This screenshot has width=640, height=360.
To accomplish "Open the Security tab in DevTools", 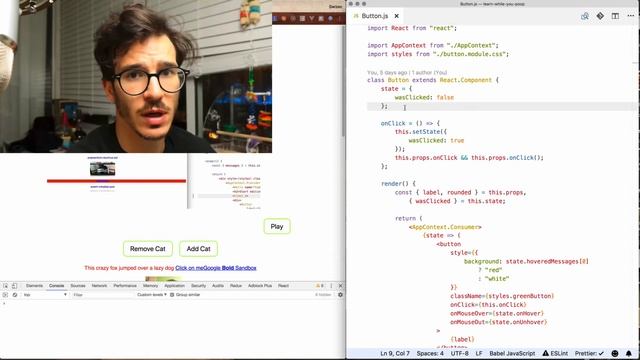I will click(x=198, y=286).
